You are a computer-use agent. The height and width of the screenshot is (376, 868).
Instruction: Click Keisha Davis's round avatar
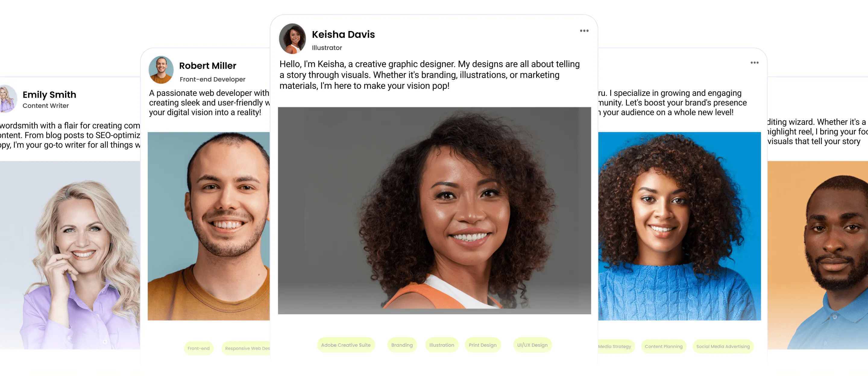pyautogui.click(x=292, y=39)
